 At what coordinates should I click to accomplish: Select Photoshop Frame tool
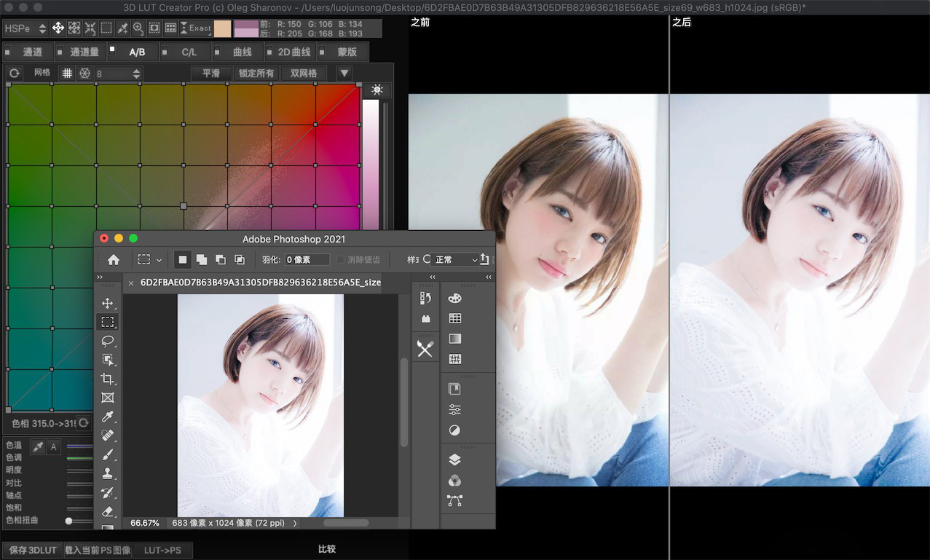pyautogui.click(x=108, y=398)
